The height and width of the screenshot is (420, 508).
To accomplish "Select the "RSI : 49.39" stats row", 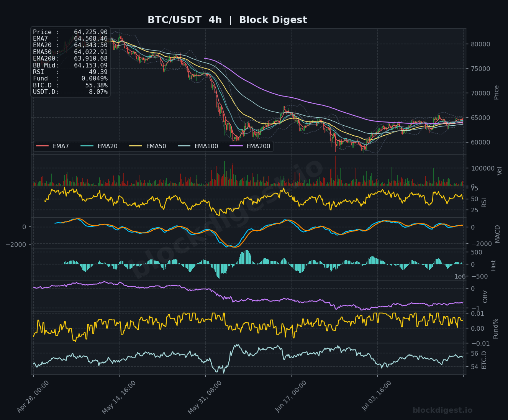I will pyautogui.click(x=70, y=72).
